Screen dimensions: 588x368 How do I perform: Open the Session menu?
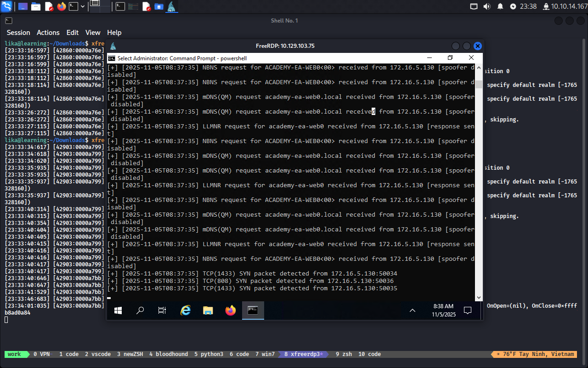(x=18, y=33)
